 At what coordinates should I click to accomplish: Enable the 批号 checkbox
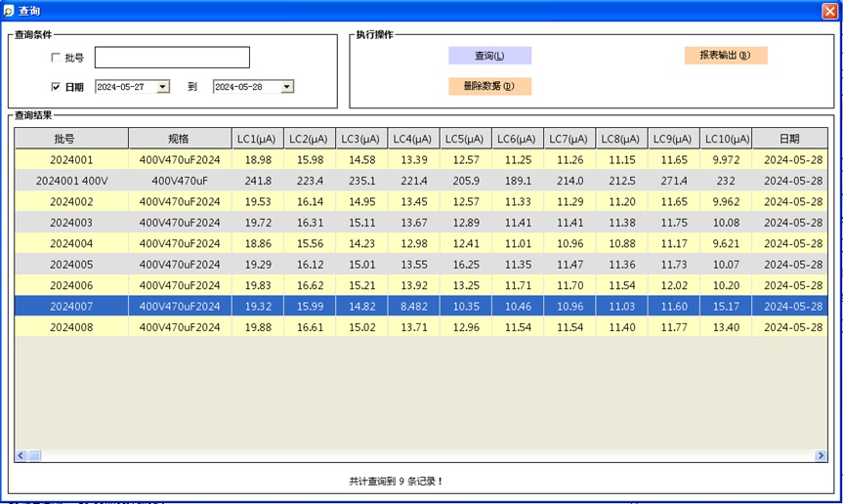tap(56, 58)
